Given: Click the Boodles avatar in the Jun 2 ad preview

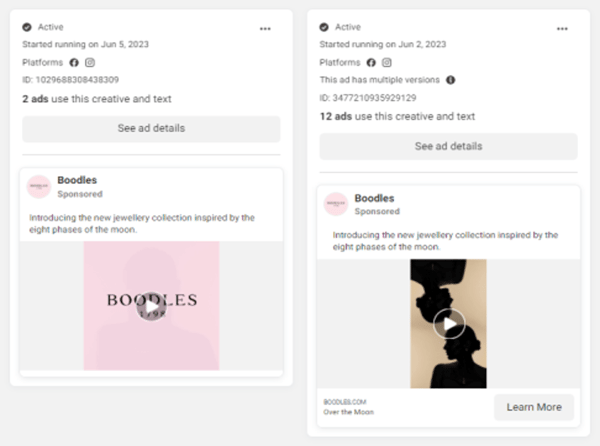Looking at the screenshot, I should point(335,204).
